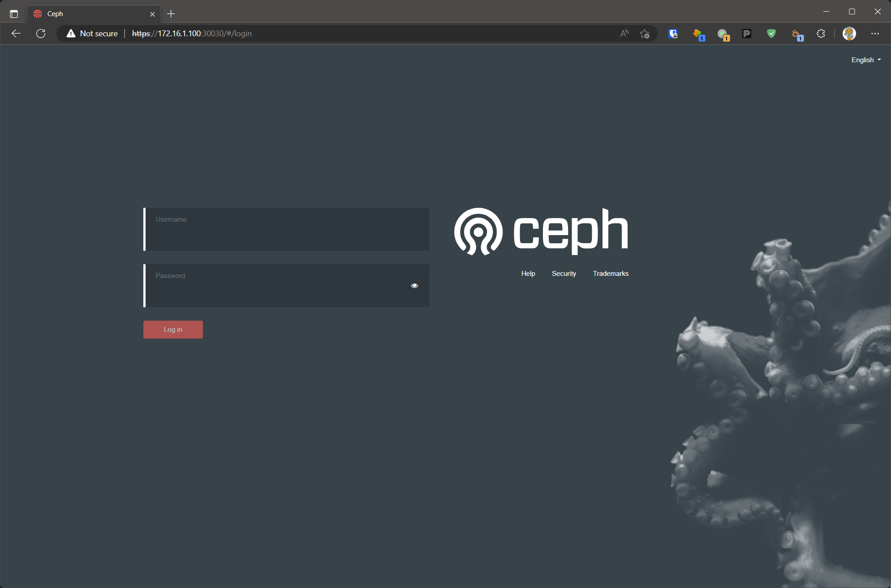Minimize the browser window
The width and height of the screenshot is (891, 588).
coord(826,12)
